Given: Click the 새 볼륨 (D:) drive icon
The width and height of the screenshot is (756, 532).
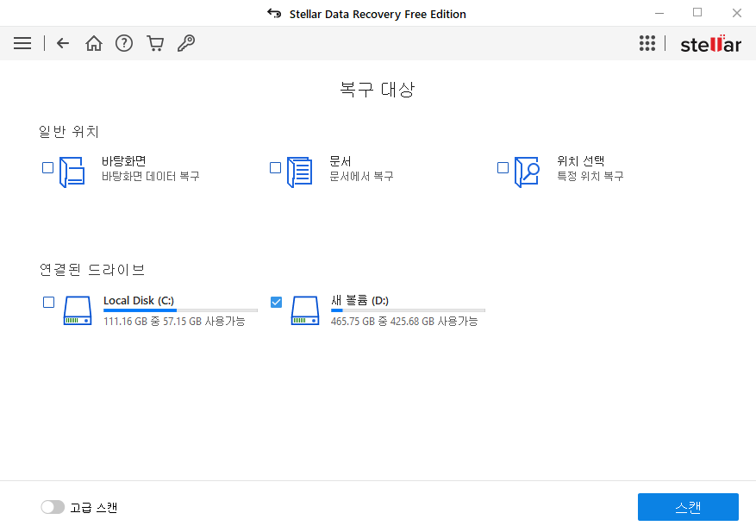Looking at the screenshot, I should click(x=304, y=311).
